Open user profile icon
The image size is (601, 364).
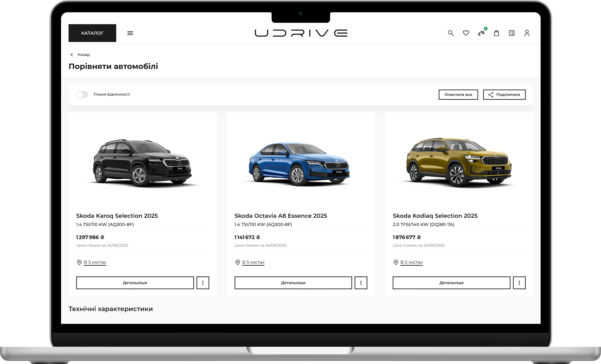[527, 33]
